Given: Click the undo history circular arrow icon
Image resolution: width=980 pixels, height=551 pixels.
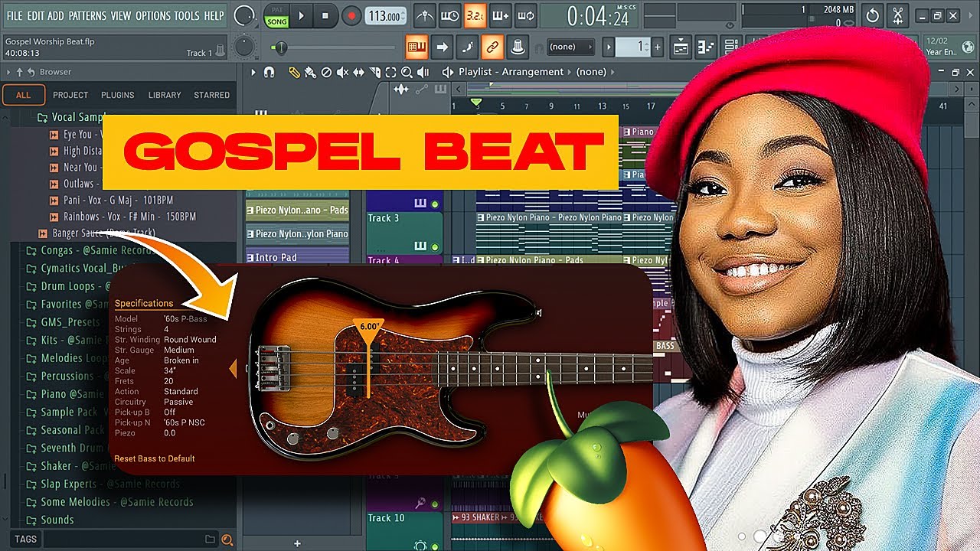Looking at the screenshot, I should [x=872, y=15].
